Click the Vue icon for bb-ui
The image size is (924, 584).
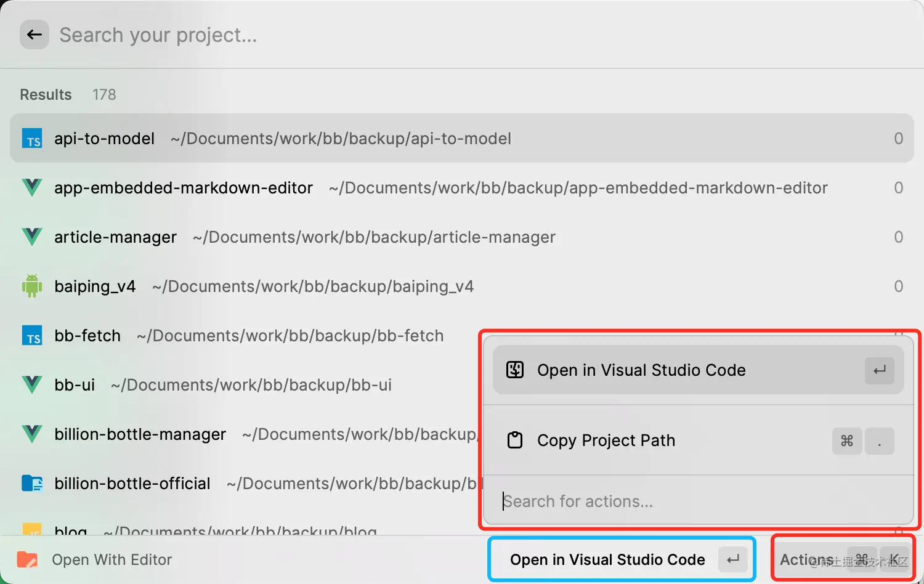pyautogui.click(x=32, y=384)
